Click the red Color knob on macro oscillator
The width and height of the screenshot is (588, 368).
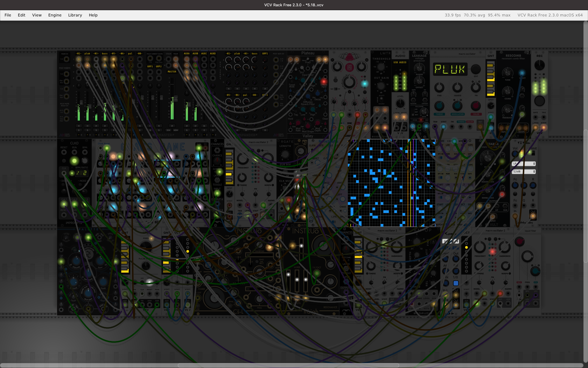click(476, 106)
